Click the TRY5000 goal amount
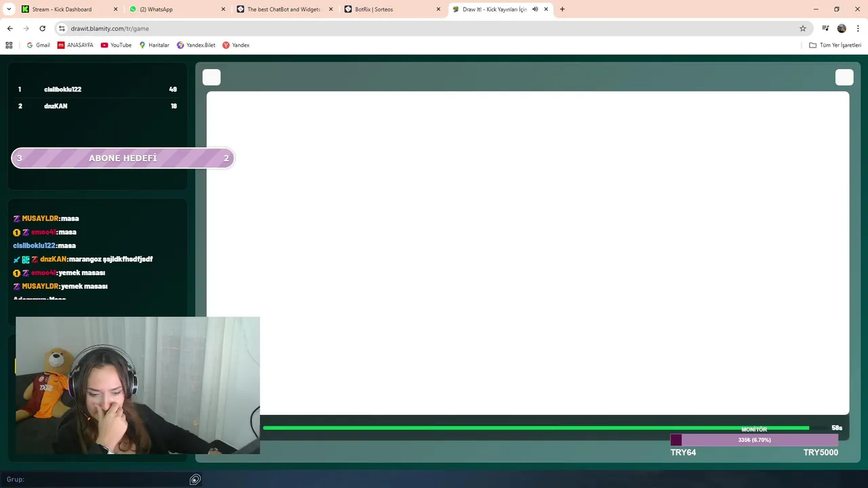The width and height of the screenshot is (868, 488). pyautogui.click(x=821, y=453)
